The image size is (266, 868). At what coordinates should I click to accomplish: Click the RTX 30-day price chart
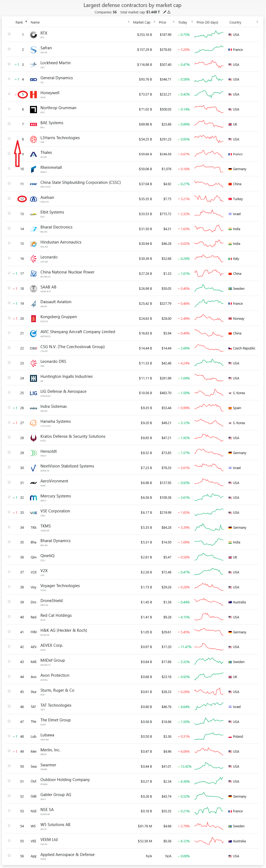pos(209,34)
